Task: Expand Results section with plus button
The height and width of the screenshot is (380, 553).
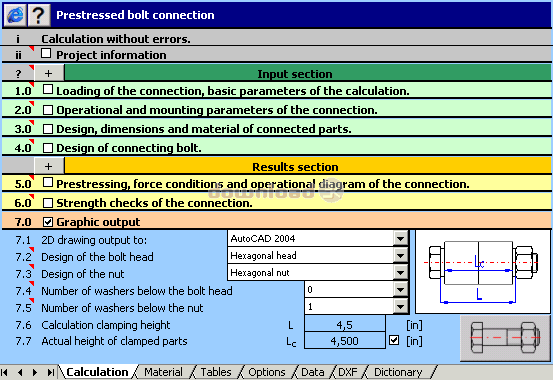Action: [x=49, y=166]
